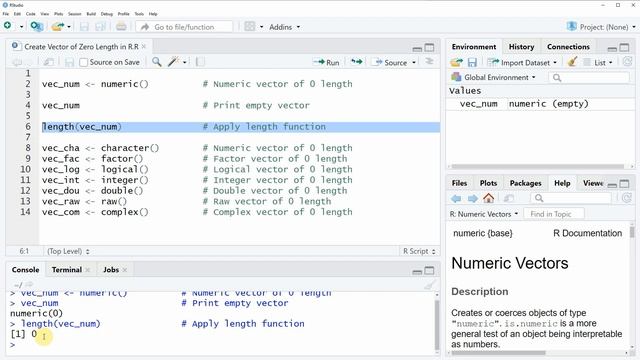Click the Help search field
640x360 pixels.
(571, 198)
